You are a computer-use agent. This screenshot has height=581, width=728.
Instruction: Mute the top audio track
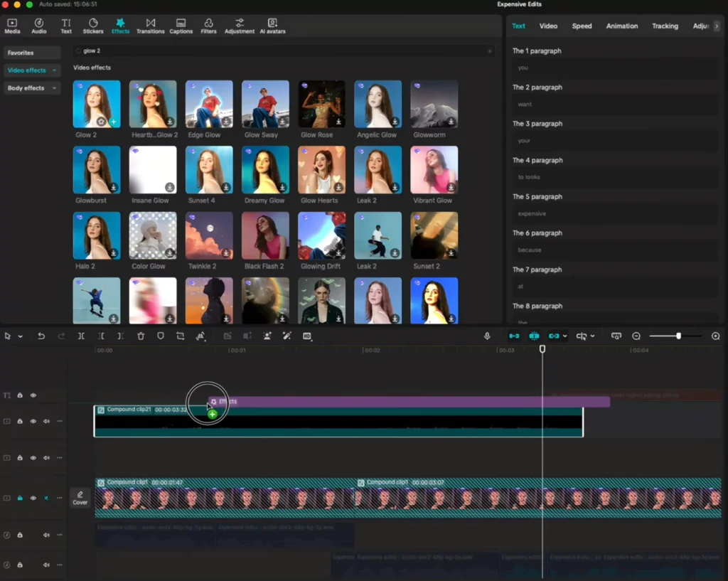coord(47,535)
